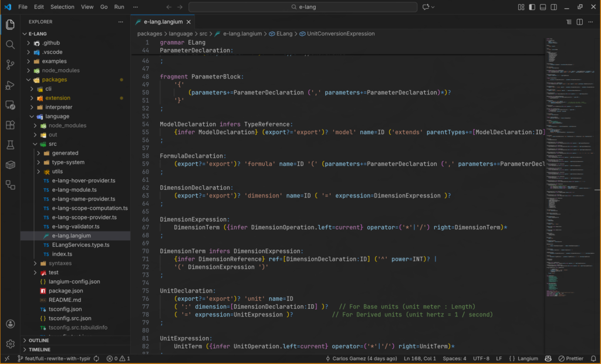
Task: Open the Remote Explorer view
Action: pos(10,105)
